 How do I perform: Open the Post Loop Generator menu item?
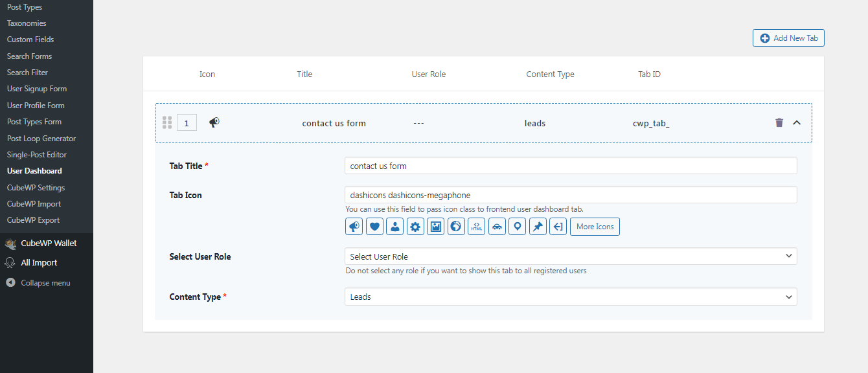click(x=41, y=139)
